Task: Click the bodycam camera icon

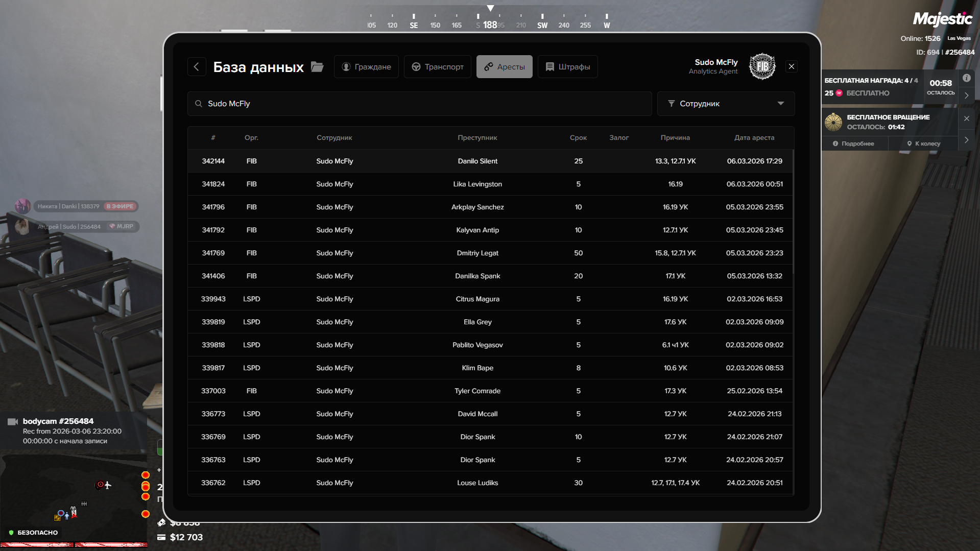Action: pos(13,421)
